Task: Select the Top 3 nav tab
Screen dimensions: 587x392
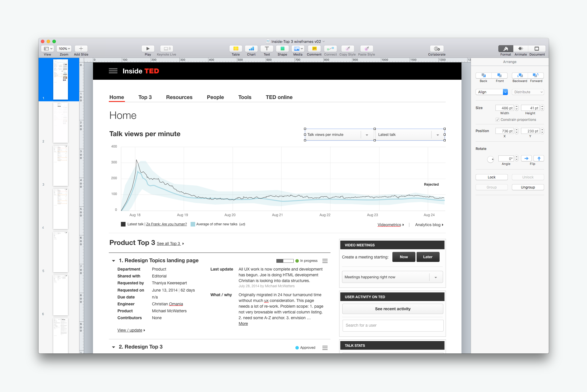Action: coord(145,97)
